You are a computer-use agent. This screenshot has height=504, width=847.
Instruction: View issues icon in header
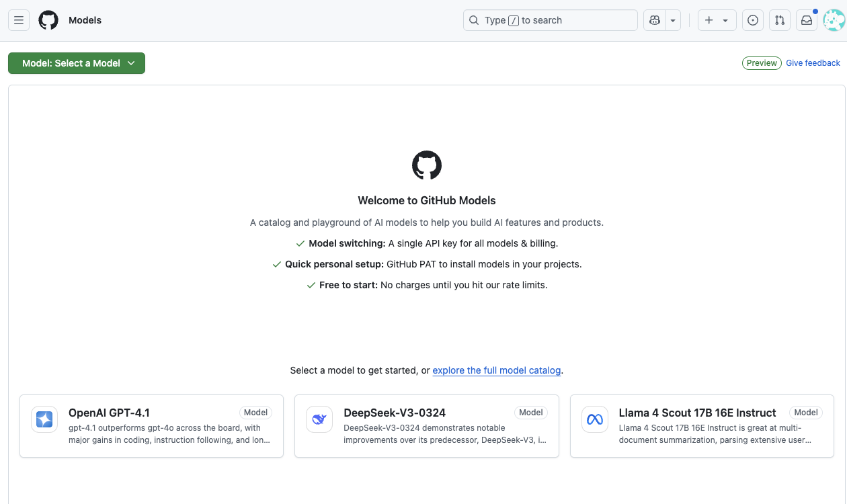(753, 20)
